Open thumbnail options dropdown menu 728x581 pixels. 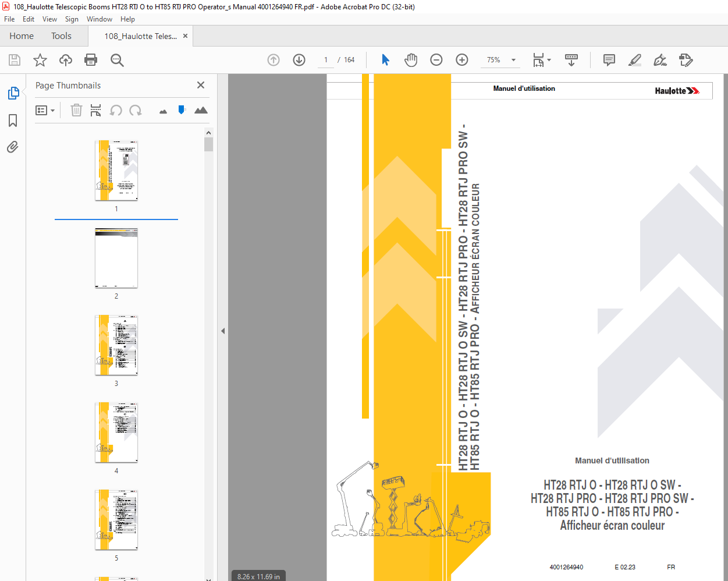tap(45, 110)
